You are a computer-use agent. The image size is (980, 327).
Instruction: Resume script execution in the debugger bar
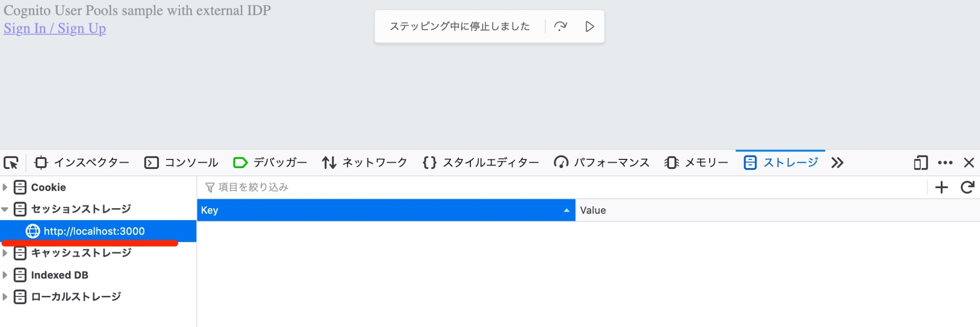[590, 26]
